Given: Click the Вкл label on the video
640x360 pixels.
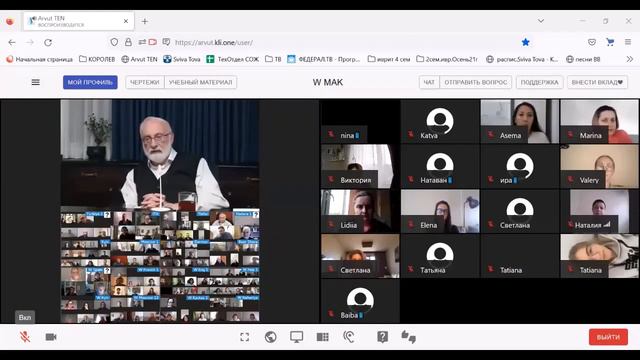Looking at the screenshot, I should coord(25,317).
